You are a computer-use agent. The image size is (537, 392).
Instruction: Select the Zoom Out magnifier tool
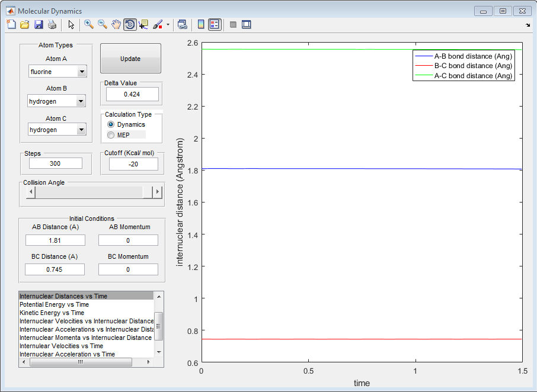click(103, 24)
